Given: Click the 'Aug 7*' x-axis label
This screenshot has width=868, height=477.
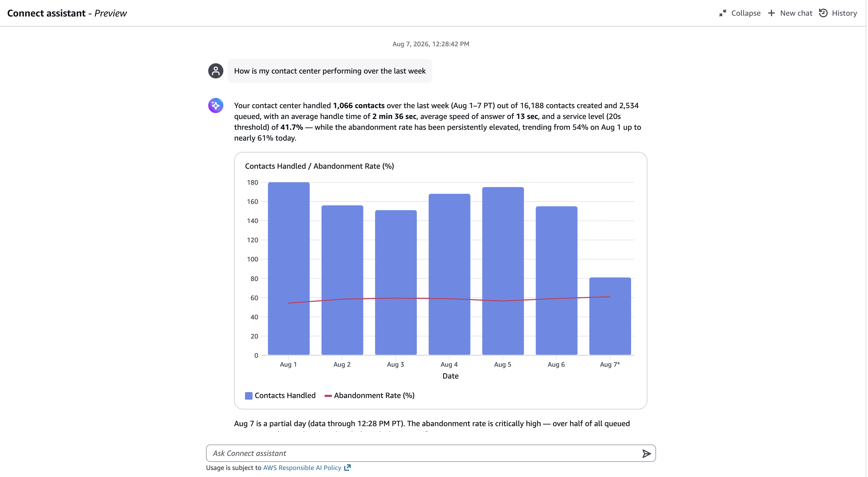Looking at the screenshot, I should point(610,365).
